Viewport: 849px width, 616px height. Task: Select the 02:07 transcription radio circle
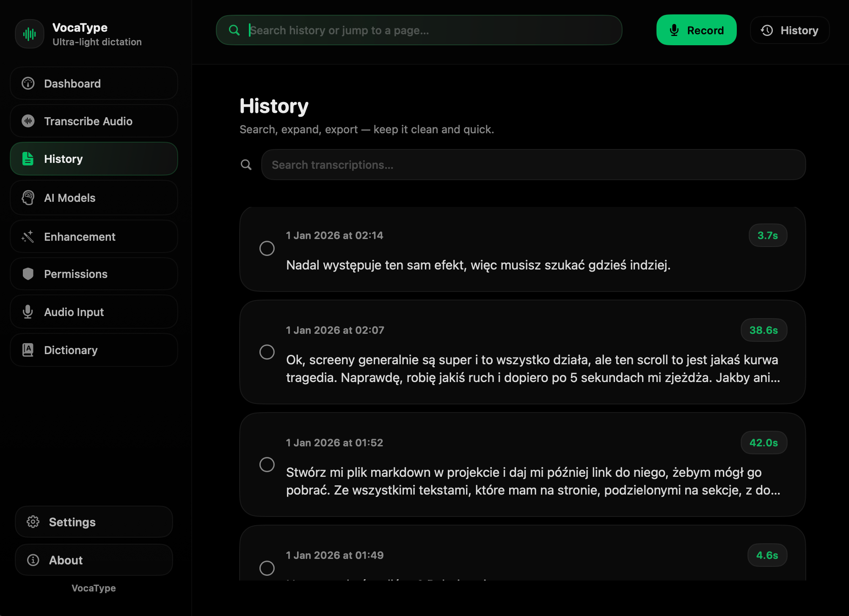point(267,352)
